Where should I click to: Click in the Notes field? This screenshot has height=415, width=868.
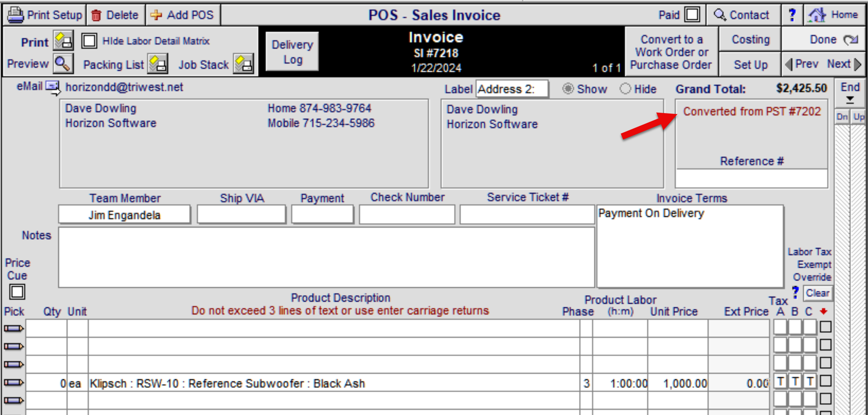tap(326, 257)
